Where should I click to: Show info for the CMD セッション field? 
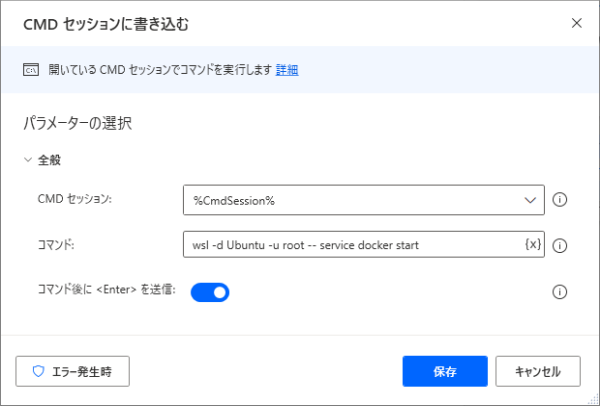[x=560, y=200]
